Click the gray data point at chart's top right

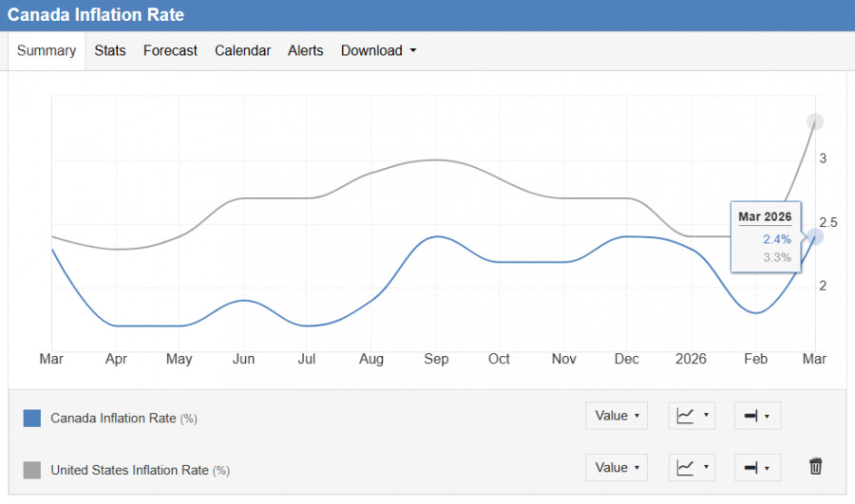click(x=814, y=121)
